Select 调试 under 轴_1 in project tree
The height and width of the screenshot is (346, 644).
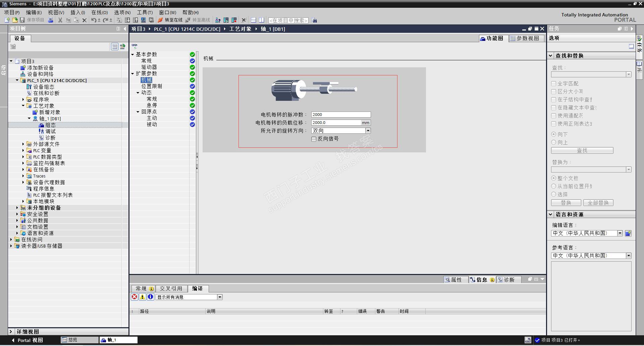(51, 131)
